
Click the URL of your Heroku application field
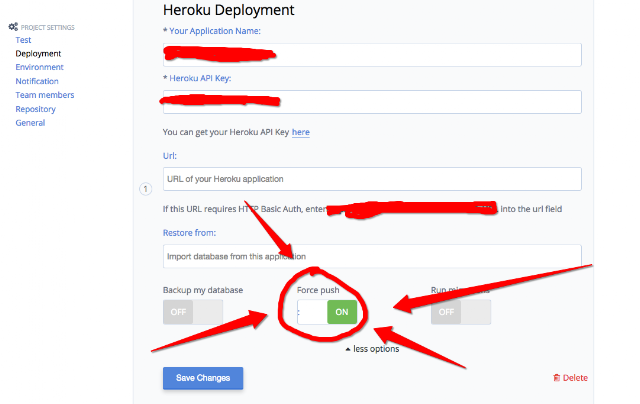372,179
